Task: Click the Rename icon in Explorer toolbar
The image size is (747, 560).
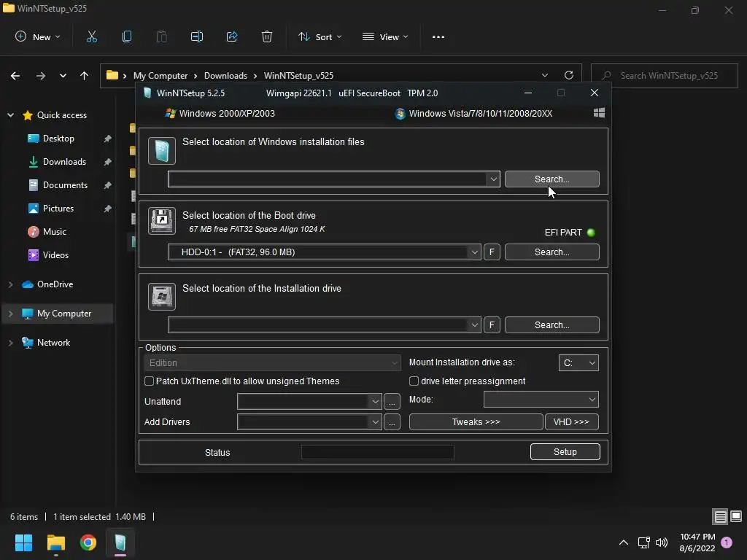Action: pos(197,36)
